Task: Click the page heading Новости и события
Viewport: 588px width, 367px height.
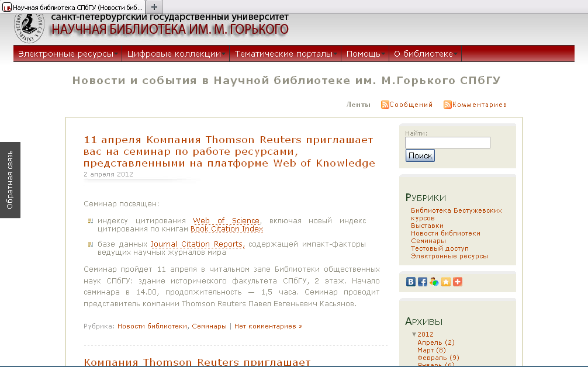Action: point(286,80)
